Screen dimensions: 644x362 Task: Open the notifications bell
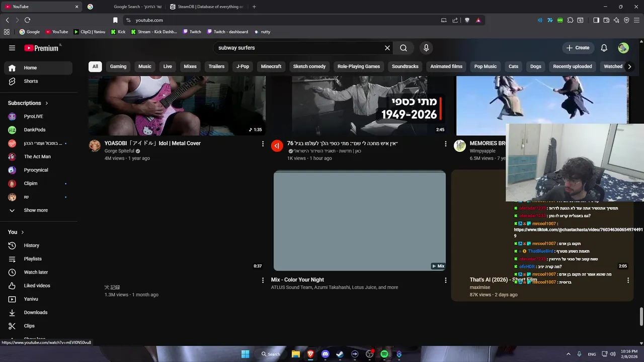point(604,48)
